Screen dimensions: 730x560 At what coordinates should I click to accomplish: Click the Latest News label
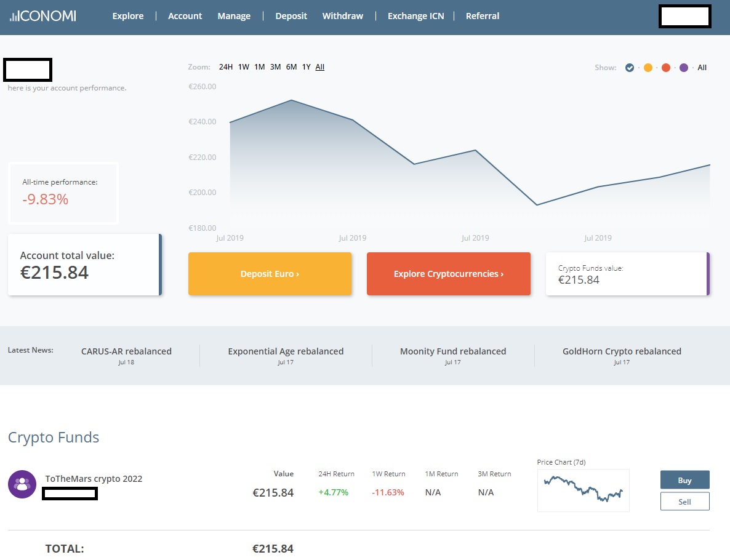click(x=31, y=350)
